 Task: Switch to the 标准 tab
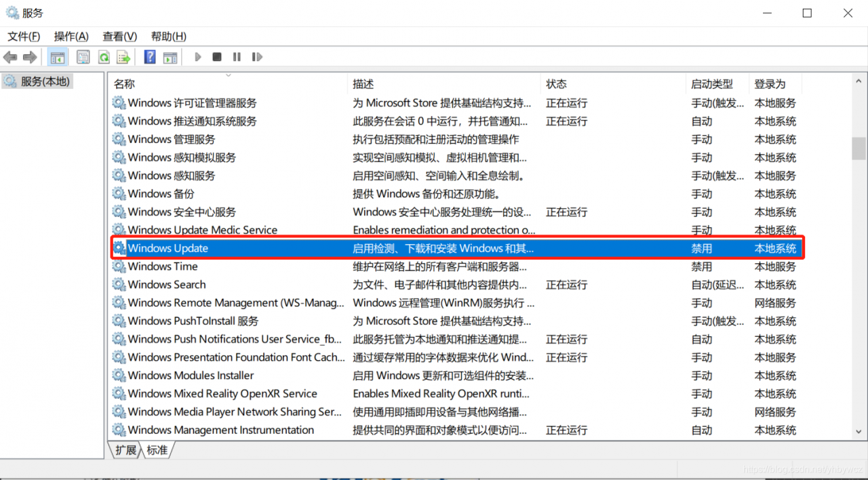pyautogui.click(x=157, y=450)
